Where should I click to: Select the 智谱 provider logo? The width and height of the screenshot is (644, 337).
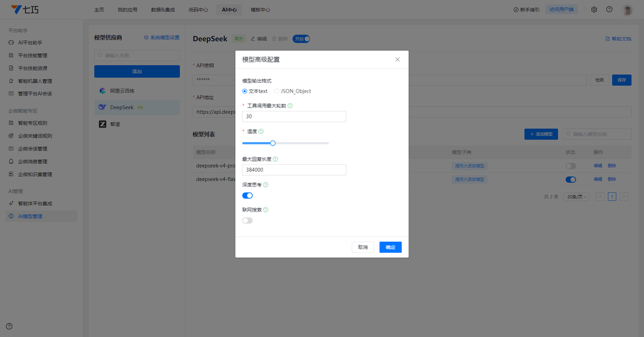click(102, 124)
